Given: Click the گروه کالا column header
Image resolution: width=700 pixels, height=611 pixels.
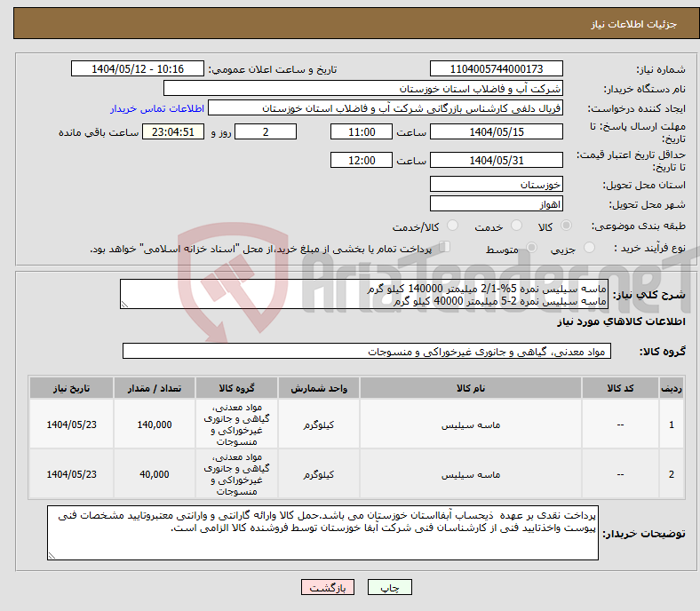Looking at the screenshot, I should tap(236, 388).
